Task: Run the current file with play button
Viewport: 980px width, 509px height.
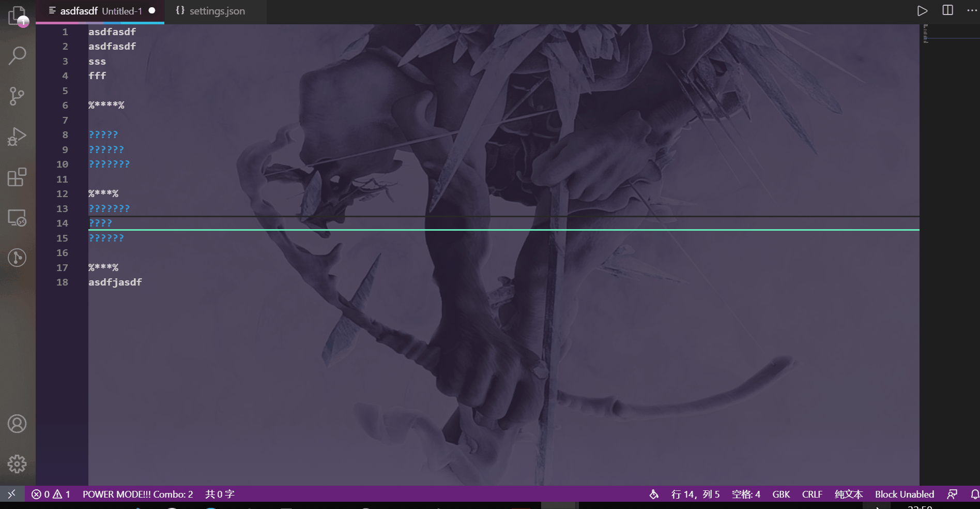Action: 923,11
